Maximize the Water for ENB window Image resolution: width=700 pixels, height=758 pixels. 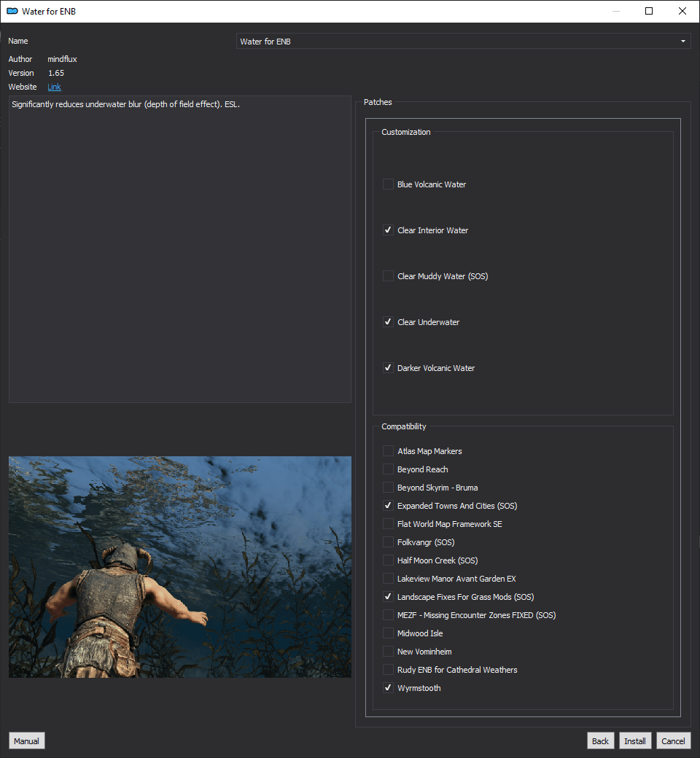[x=649, y=11]
